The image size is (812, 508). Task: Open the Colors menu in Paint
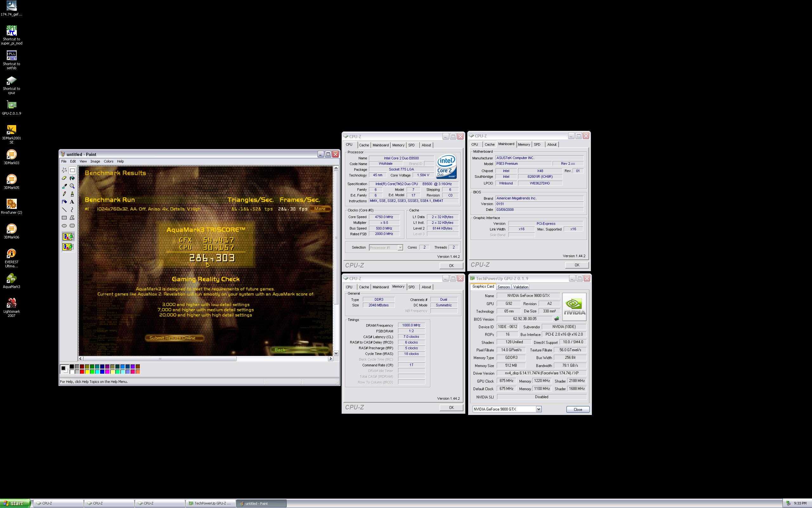tap(108, 161)
